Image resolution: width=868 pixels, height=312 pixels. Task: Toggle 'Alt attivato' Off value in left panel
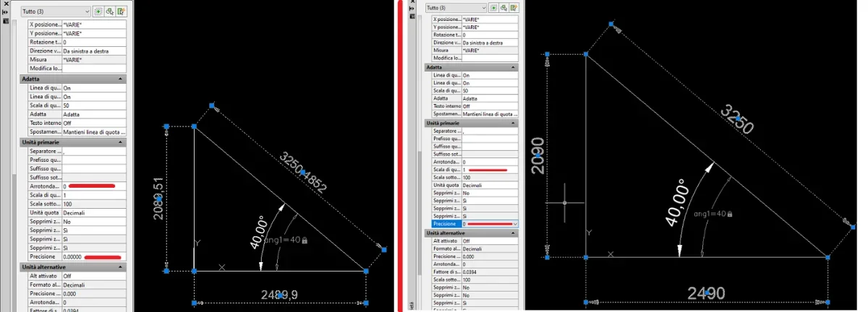coord(93,276)
